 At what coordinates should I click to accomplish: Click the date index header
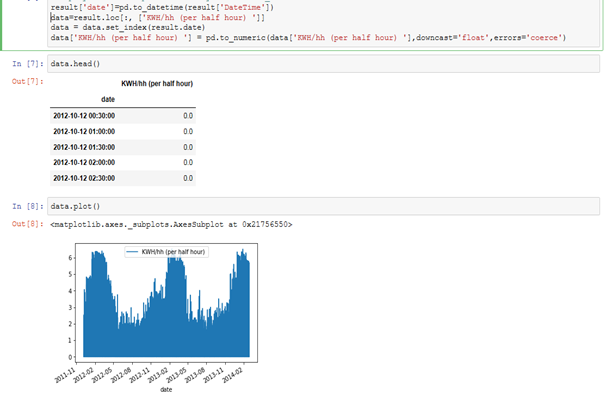pos(108,99)
